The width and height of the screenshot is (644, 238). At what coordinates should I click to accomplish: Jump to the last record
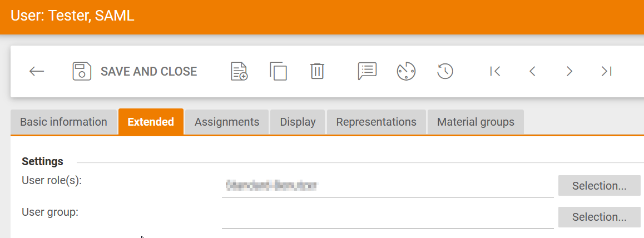[x=606, y=71]
